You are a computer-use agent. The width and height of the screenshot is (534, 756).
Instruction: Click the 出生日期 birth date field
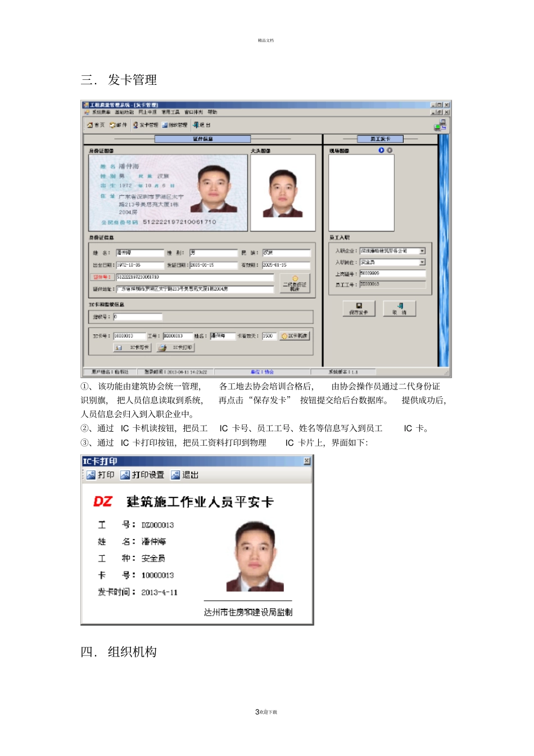click(140, 265)
